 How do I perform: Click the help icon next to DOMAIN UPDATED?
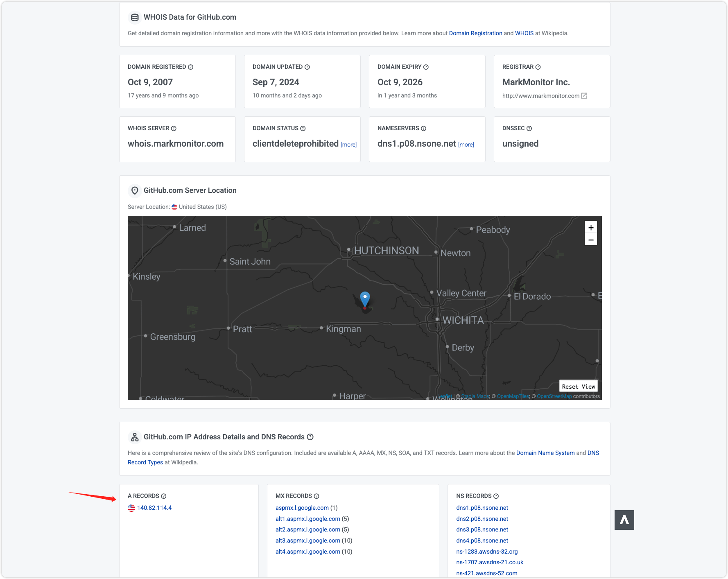pyautogui.click(x=307, y=67)
